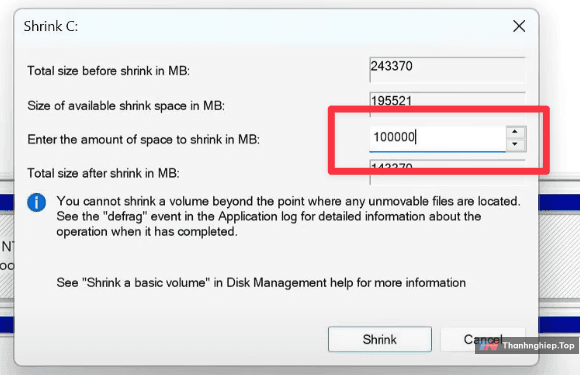Click the 'Size of available shrink space' label

coord(126,106)
